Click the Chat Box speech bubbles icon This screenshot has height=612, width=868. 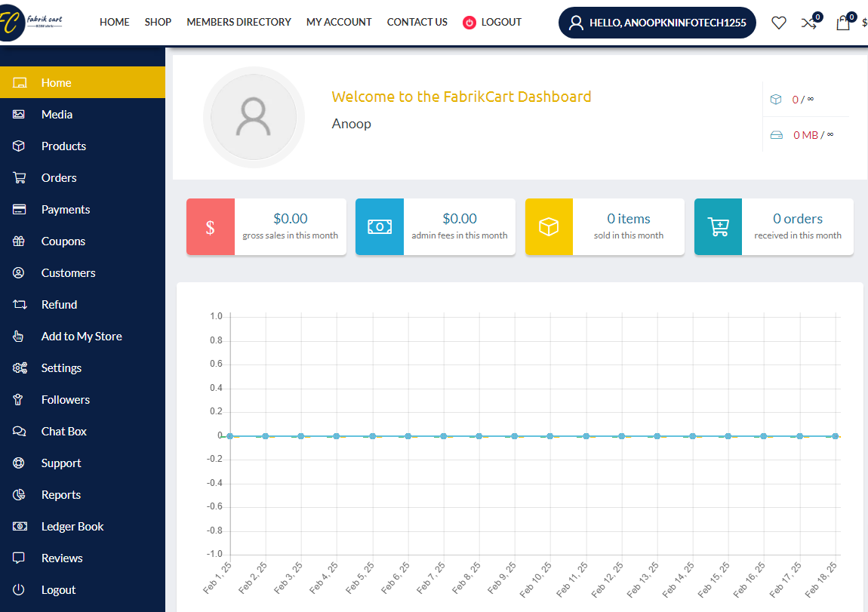point(20,432)
